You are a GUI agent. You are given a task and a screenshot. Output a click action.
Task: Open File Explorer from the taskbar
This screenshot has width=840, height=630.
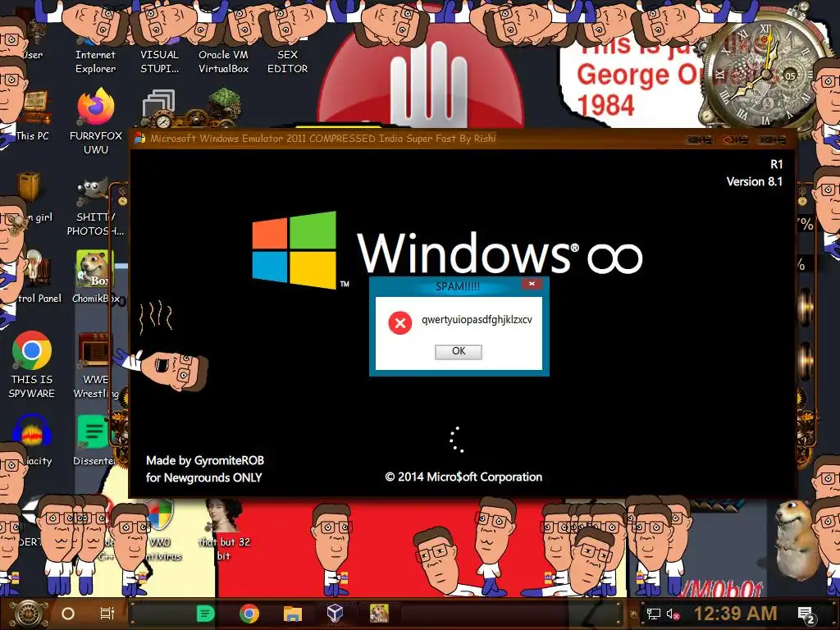pos(293,614)
